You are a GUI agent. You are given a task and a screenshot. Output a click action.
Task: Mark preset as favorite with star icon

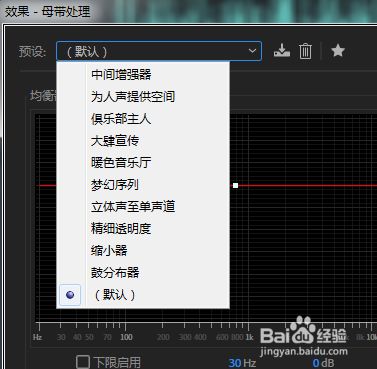(x=338, y=51)
